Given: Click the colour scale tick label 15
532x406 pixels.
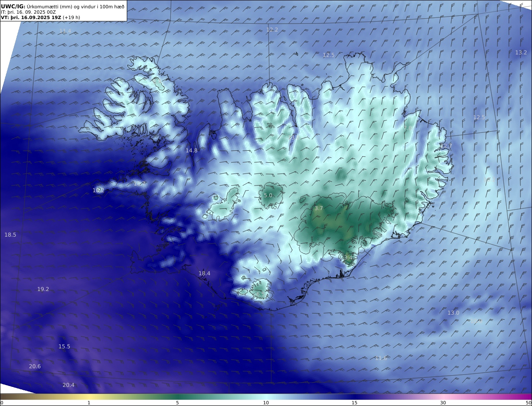Looking at the screenshot, I should [355, 403].
